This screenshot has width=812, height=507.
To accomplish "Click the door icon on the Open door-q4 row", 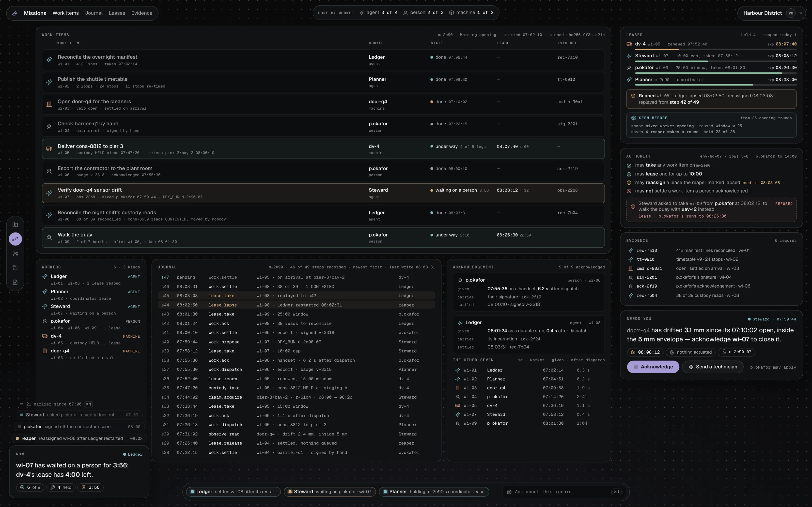I will (x=49, y=104).
